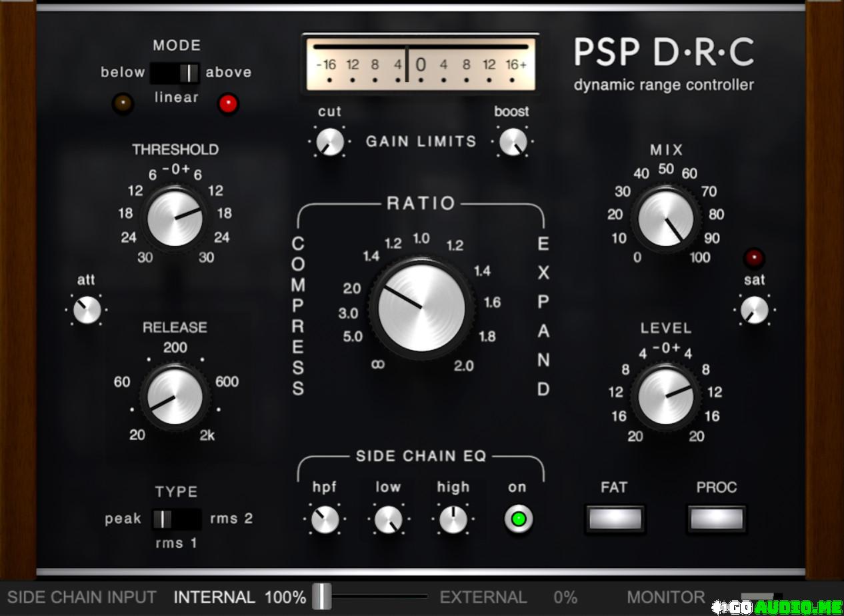Click the gain limits cut knob
This screenshot has width=844, height=616.
click(x=329, y=141)
